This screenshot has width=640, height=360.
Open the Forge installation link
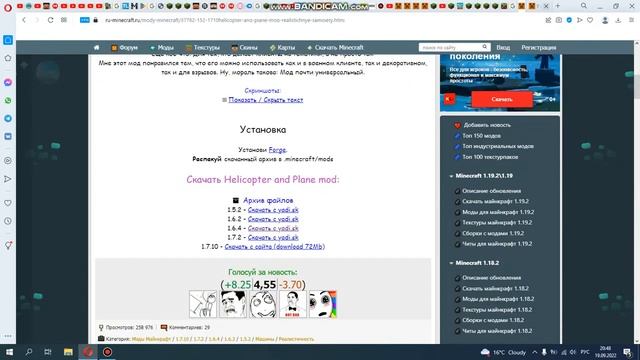click(x=277, y=150)
